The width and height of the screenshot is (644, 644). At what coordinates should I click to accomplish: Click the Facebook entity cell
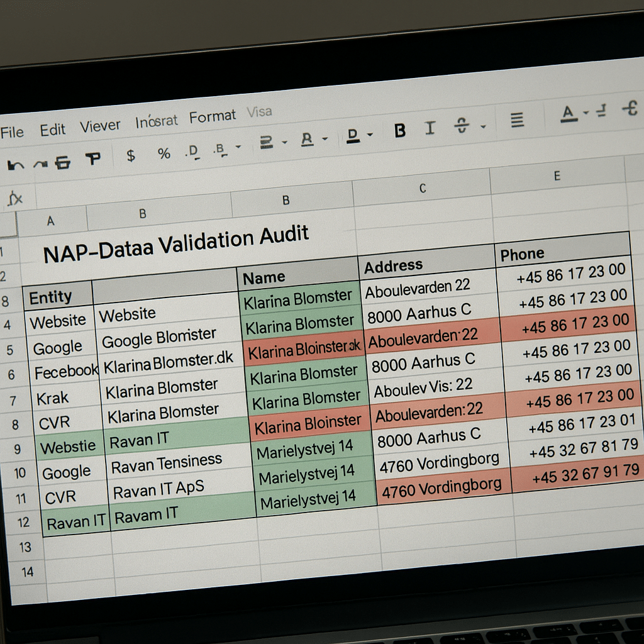point(65,372)
